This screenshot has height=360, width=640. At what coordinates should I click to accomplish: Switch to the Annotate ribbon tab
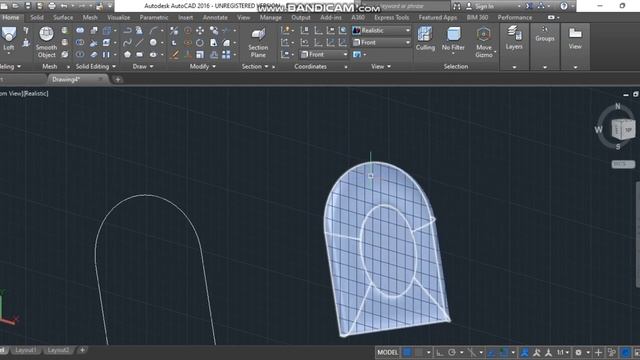tap(215, 18)
